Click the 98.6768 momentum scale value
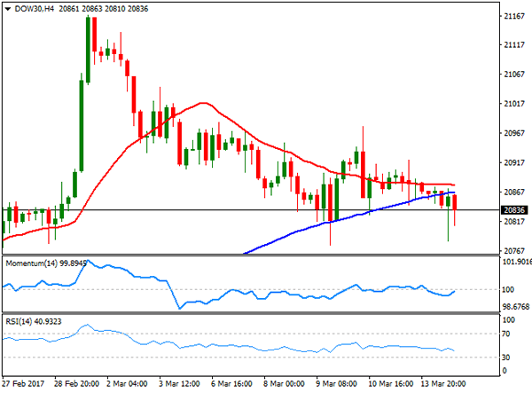 coord(516,307)
